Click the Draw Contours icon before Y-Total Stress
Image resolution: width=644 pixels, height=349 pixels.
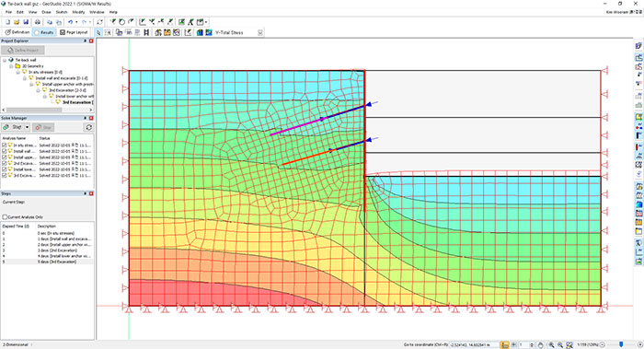point(200,32)
